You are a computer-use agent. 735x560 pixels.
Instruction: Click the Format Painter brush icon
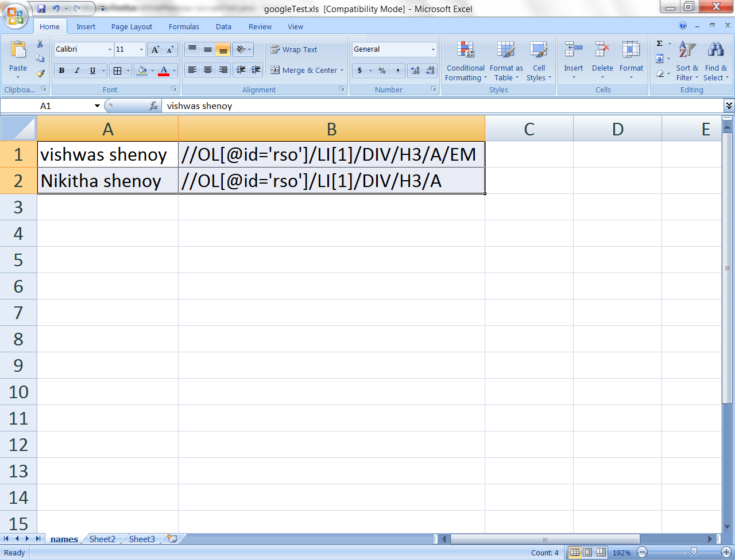(40, 73)
